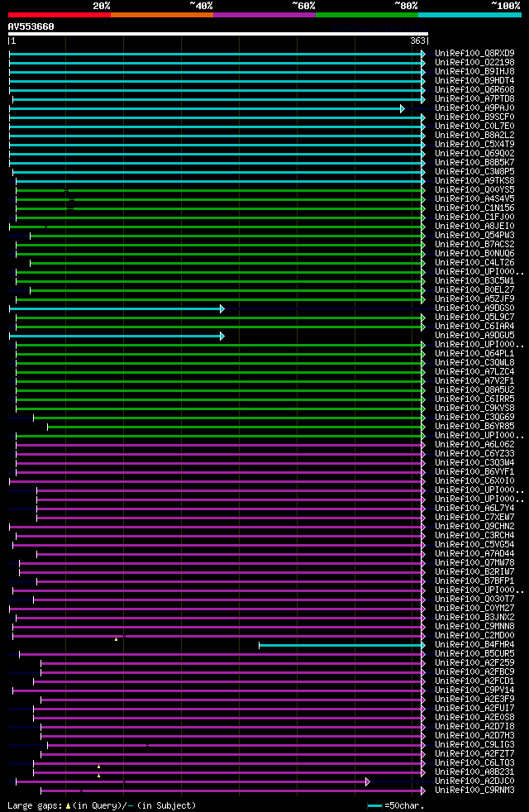Open hit UniRef100_Q64PL1
Image resolution: width=529 pixels, height=812 pixels.
point(474,354)
